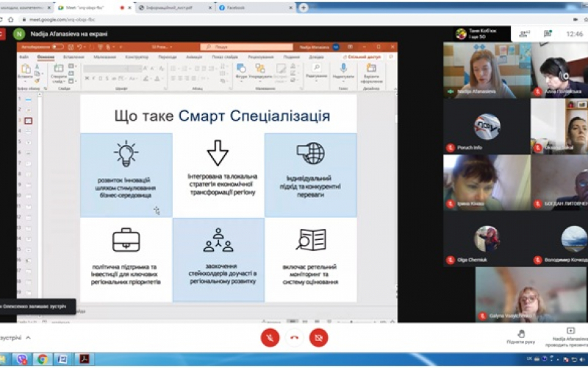
Task: Click the briefcase icon on slide
Action: [x=126, y=240]
